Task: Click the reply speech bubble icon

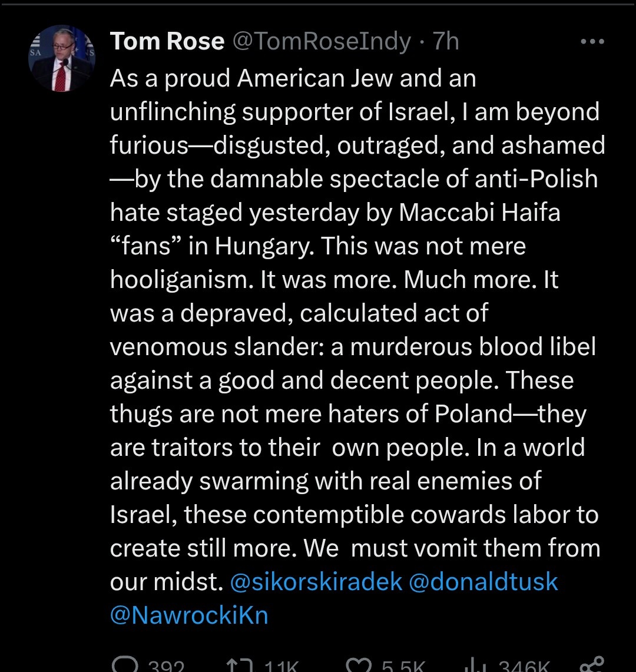Action: pos(125,666)
